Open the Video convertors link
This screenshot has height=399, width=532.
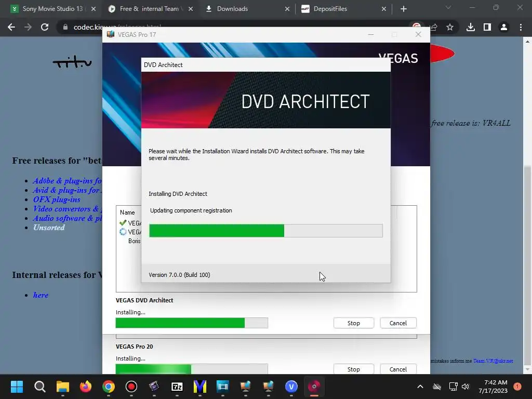point(67,209)
